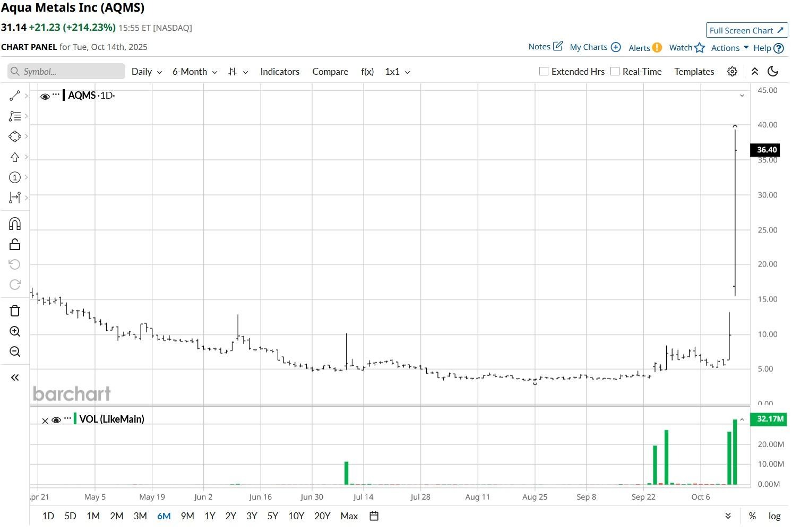
Task: Select the 10Y time range
Action: pyautogui.click(x=296, y=516)
